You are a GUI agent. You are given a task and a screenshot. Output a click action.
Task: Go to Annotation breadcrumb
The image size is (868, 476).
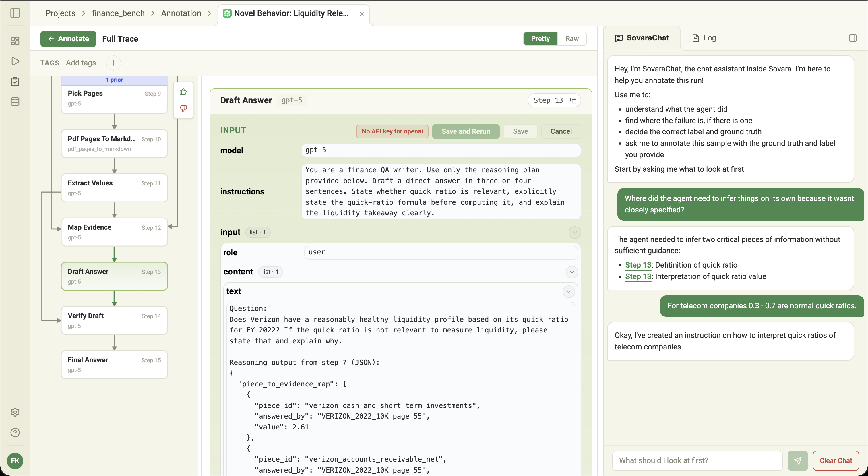[181, 13]
